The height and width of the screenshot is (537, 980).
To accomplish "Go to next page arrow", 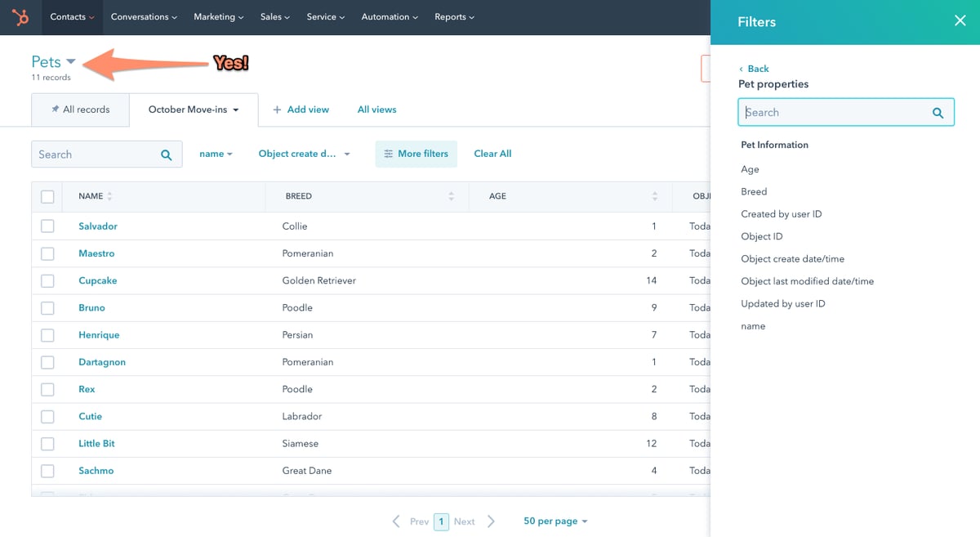I will point(491,521).
